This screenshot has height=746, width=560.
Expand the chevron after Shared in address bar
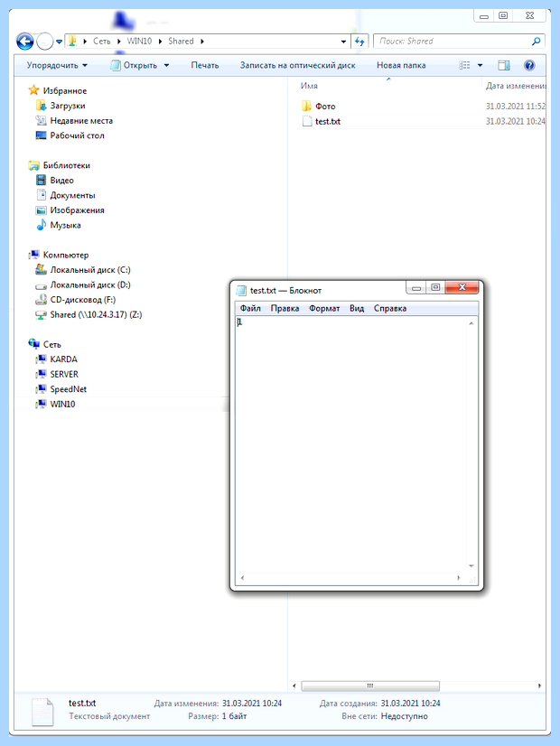click(202, 42)
